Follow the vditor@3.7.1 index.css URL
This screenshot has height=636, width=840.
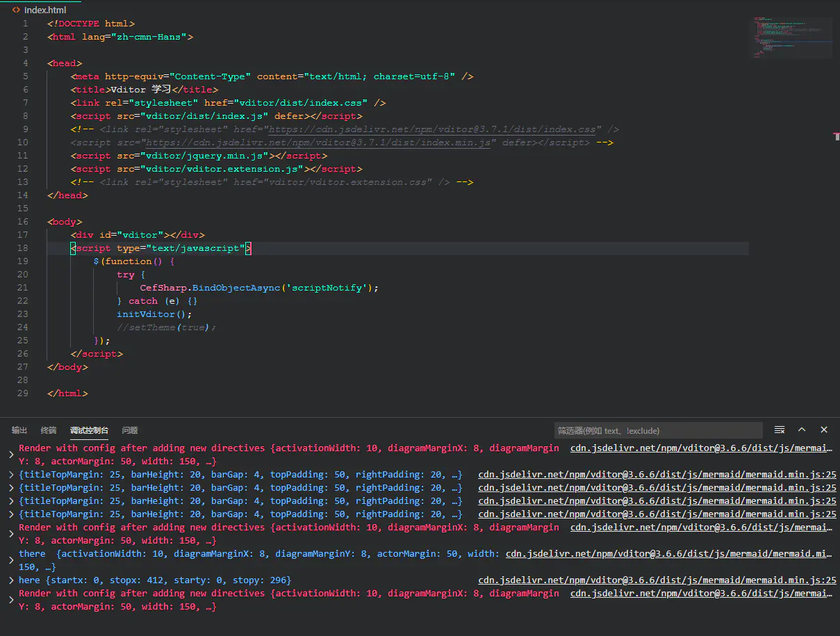tap(432, 129)
